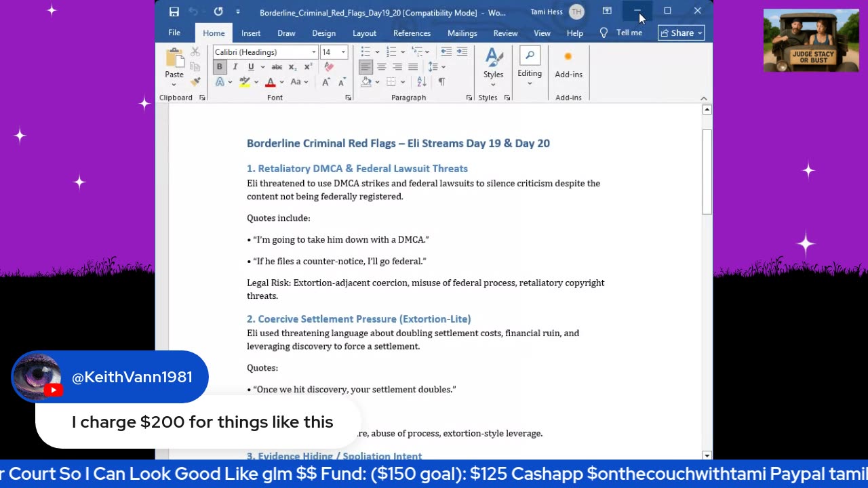868x488 pixels.
Task: Toggle justified text alignment
Action: (x=412, y=66)
